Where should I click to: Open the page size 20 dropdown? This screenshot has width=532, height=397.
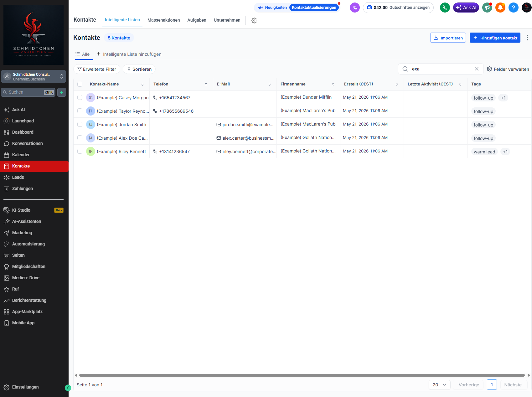(x=439, y=385)
